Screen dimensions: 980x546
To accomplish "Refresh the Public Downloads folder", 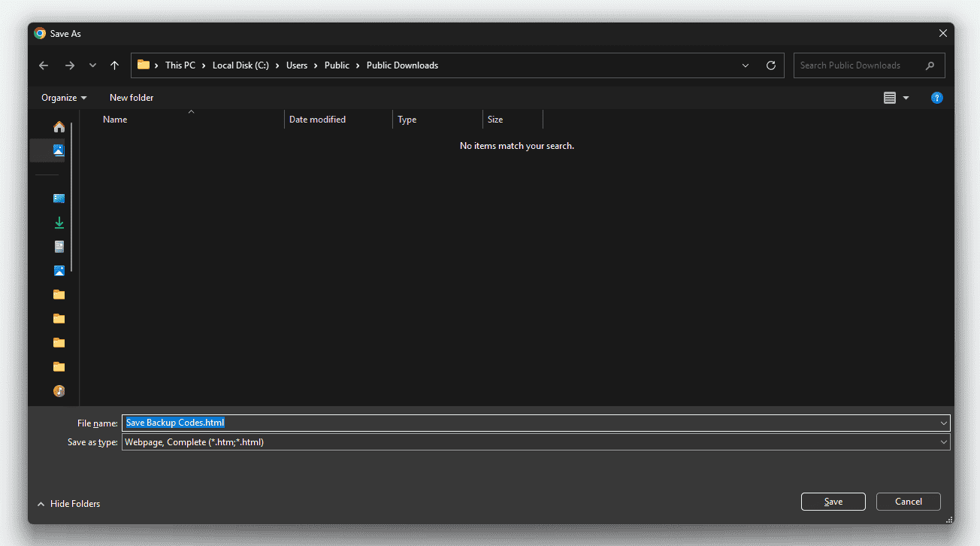I will pyautogui.click(x=770, y=65).
